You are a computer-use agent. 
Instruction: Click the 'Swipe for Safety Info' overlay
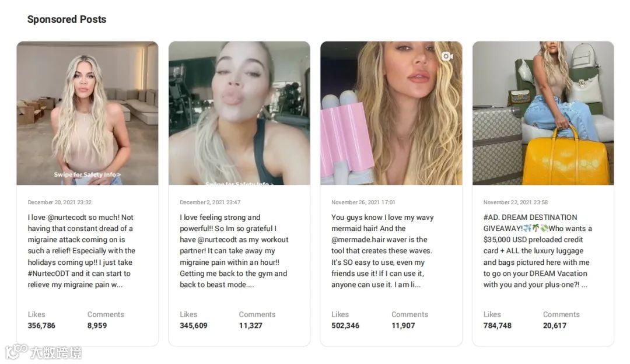tap(87, 174)
